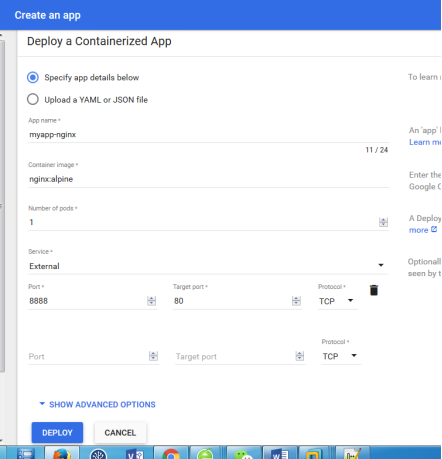Click the CANCEL button

pos(120,433)
